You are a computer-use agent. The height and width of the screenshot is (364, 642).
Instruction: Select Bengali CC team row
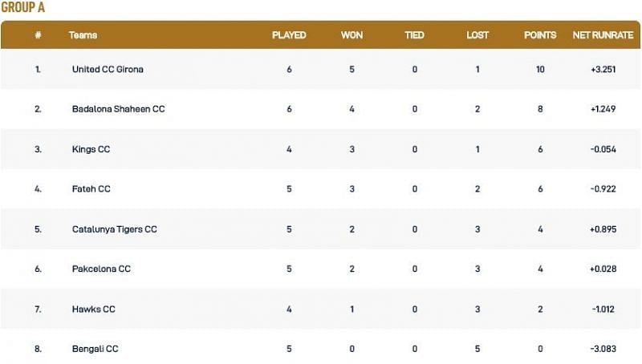95,349
